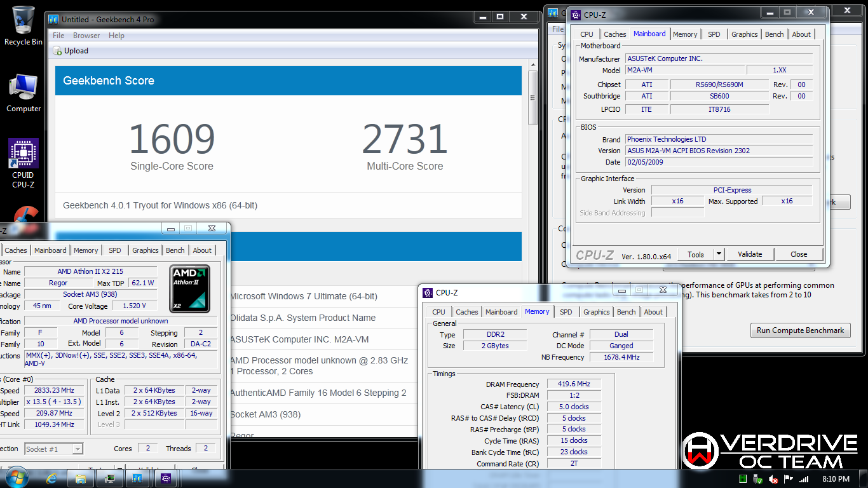
Task: Launch Internet Explorer from the taskbar
Action: pyautogui.click(x=53, y=478)
